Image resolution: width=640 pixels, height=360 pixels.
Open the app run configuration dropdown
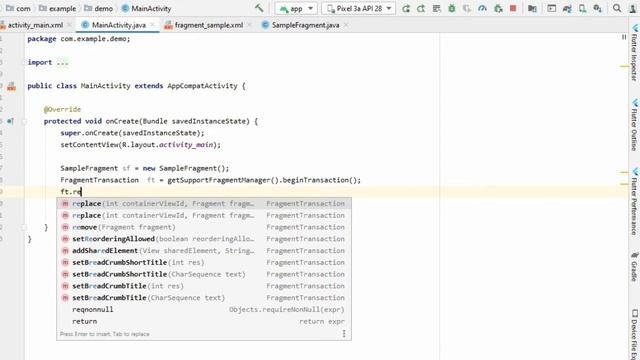296,9
